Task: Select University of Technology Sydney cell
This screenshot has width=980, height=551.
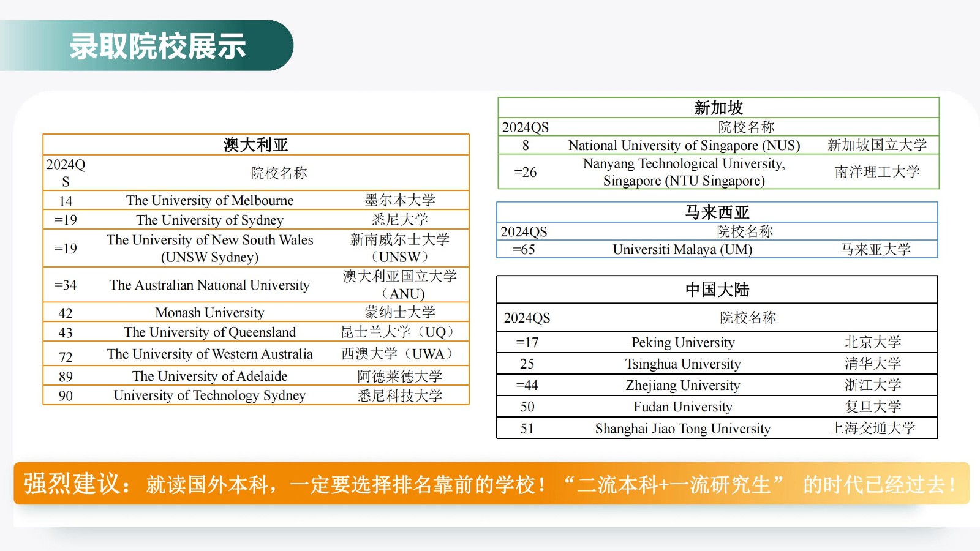Action: [x=210, y=395]
